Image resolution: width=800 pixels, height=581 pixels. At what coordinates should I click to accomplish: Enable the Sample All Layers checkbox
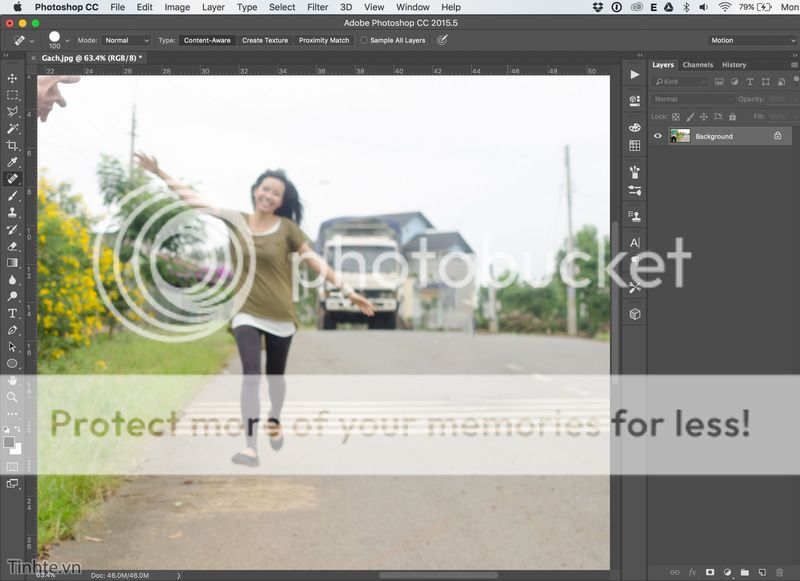point(365,41)
